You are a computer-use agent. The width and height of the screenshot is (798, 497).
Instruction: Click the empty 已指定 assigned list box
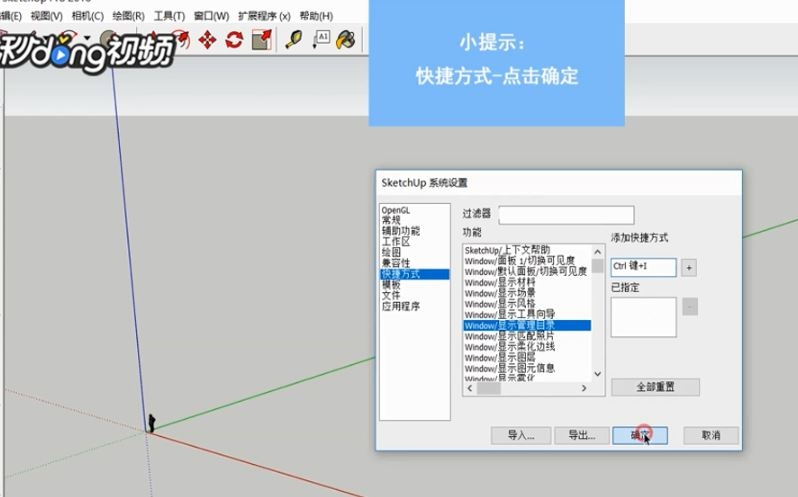coord(643,317)
